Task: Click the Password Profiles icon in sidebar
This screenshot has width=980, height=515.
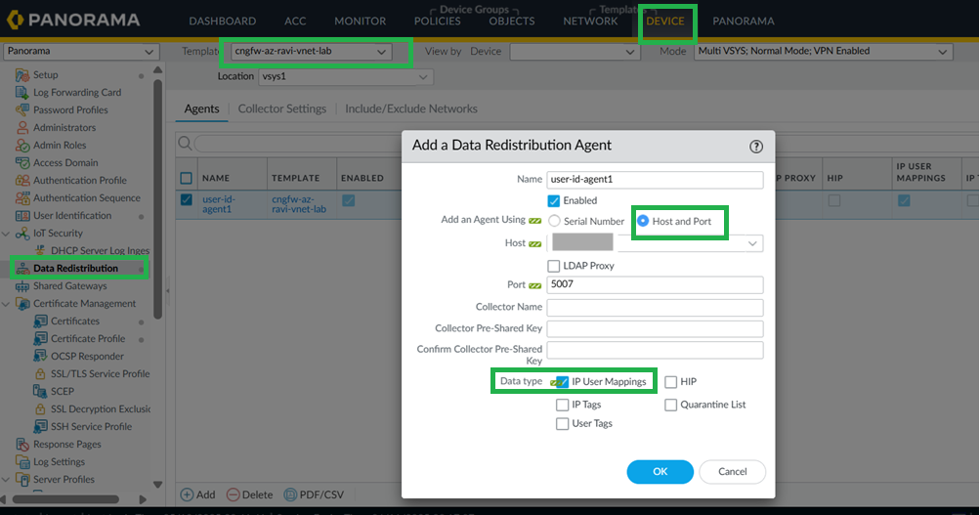Action: tap(23, 109)
